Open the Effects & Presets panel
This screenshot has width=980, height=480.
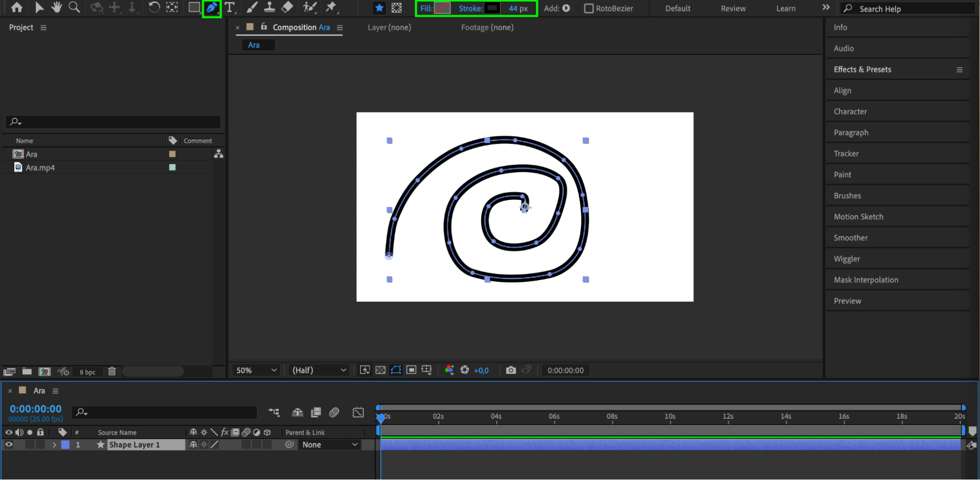[x=862, y=70]
